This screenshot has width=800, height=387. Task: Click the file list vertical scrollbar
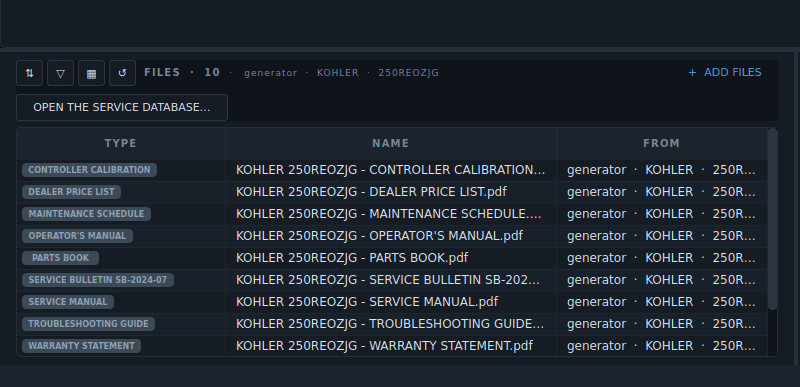772,219
